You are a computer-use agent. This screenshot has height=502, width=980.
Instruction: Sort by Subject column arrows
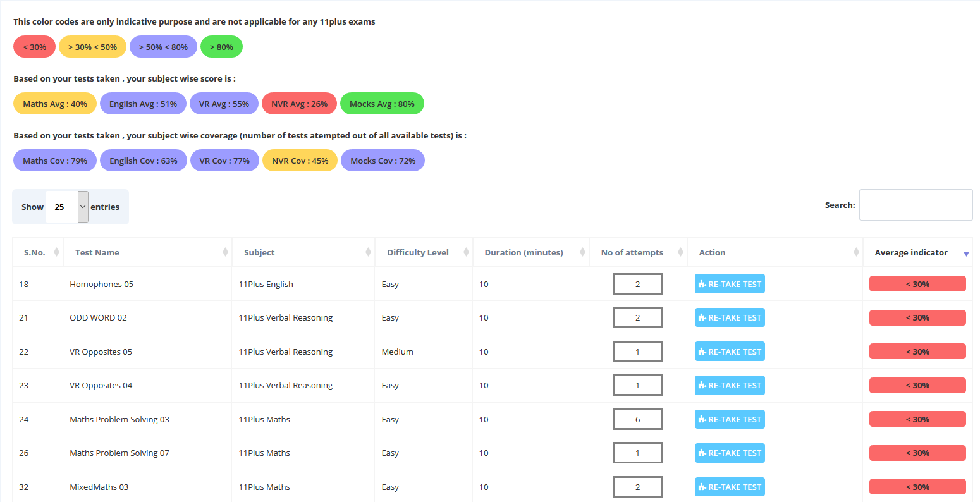368,252
